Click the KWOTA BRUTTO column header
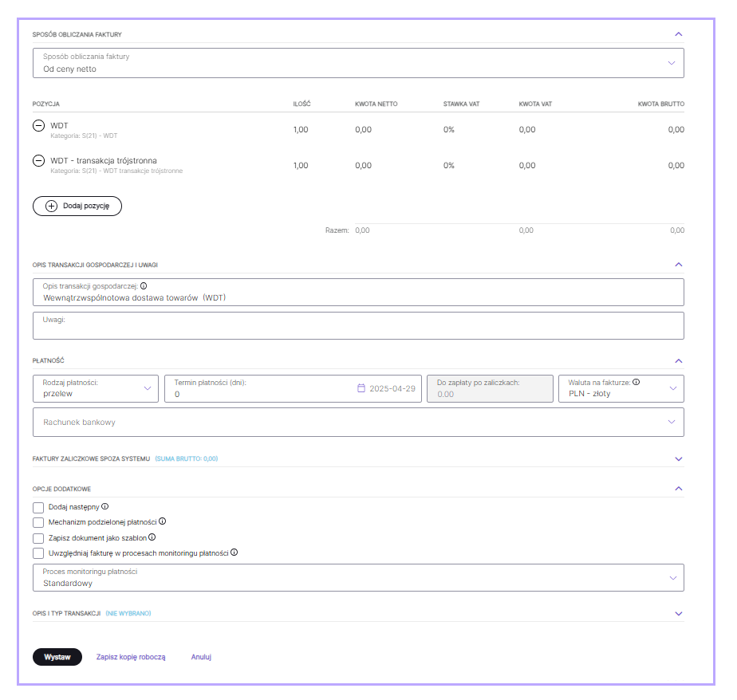This screenshot has width=737, height=700. (x=661, y=104)
